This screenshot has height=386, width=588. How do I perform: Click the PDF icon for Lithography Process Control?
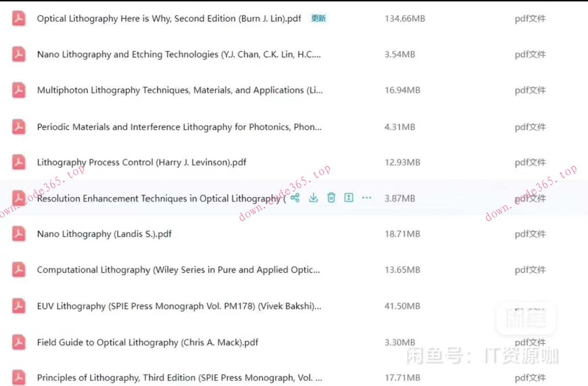[19, 162]
